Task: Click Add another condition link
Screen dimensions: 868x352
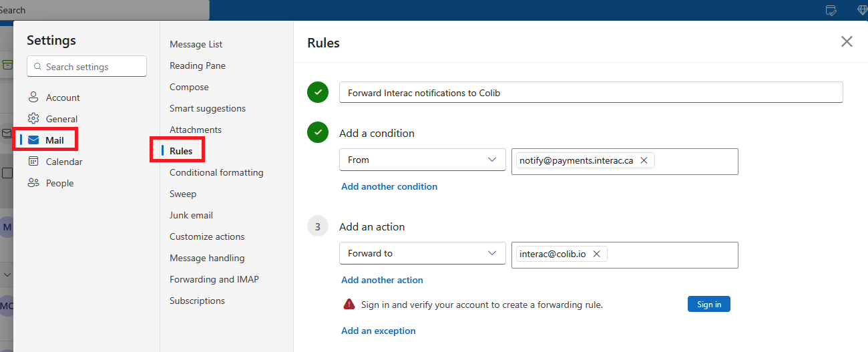Action: [389, 186]
